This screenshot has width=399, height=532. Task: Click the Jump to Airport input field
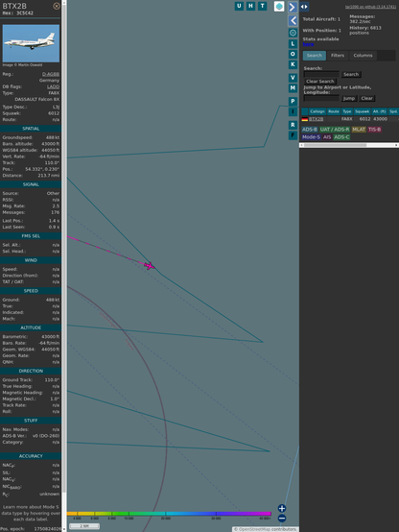[x=321, y=98]
